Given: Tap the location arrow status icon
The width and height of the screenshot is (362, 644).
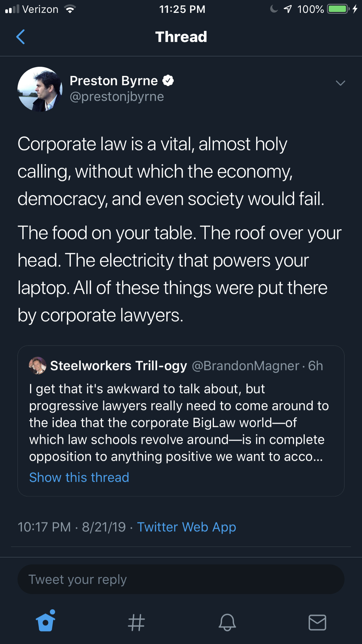Looking at the screenshot, I should tap(288, 9).
